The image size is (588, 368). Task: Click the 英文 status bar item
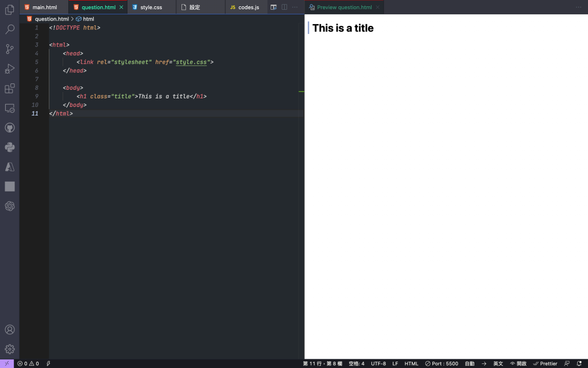click(498, 363)
